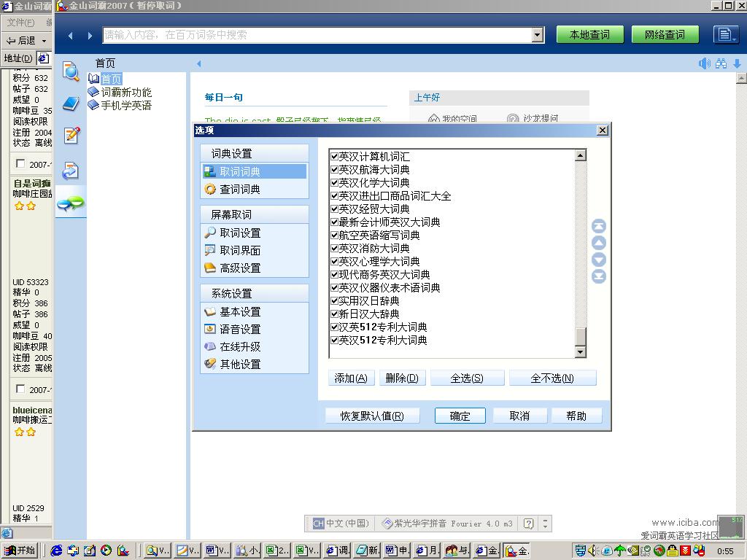Open 语音设置 settings page

240,330
